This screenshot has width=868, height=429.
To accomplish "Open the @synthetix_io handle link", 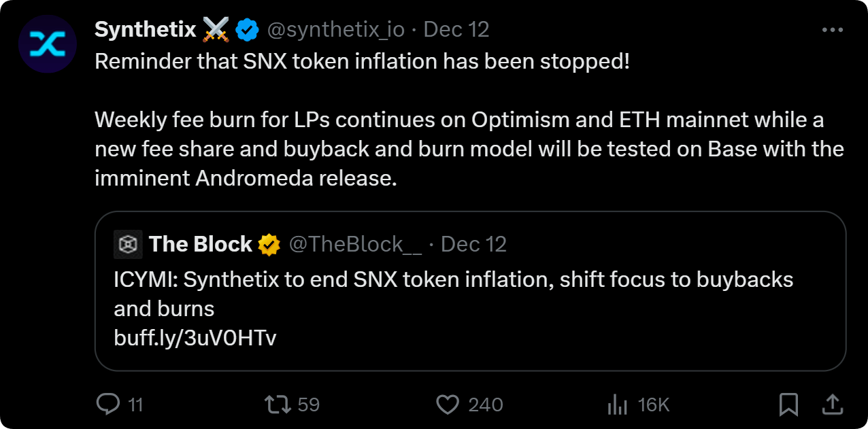I will click(x=335, y=30).
